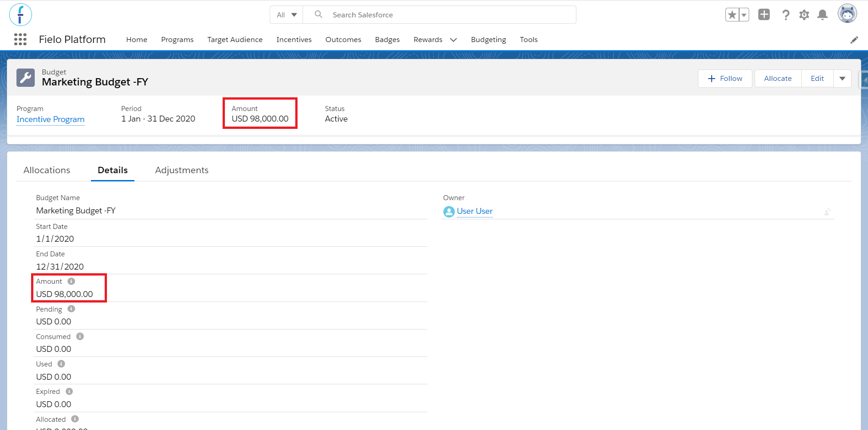This screenshot has width=868, height=430.
Task: Click the Edit button
Action: click(x=817, y=79)
